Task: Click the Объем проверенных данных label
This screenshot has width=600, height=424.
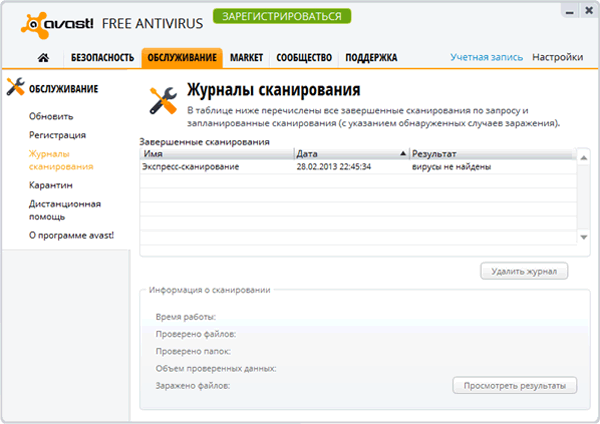Action: coord(216,369)
